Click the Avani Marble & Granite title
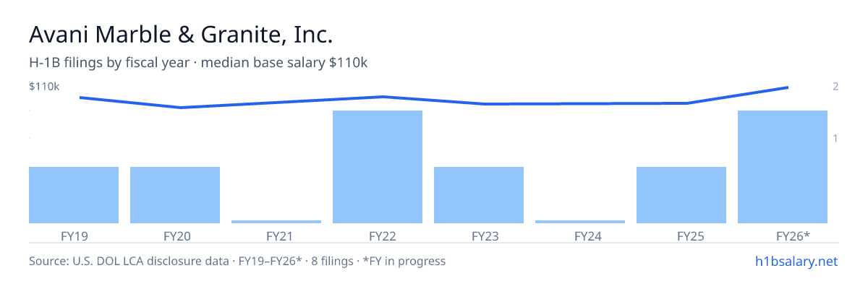868x289 pixels. tap(181, 35)
